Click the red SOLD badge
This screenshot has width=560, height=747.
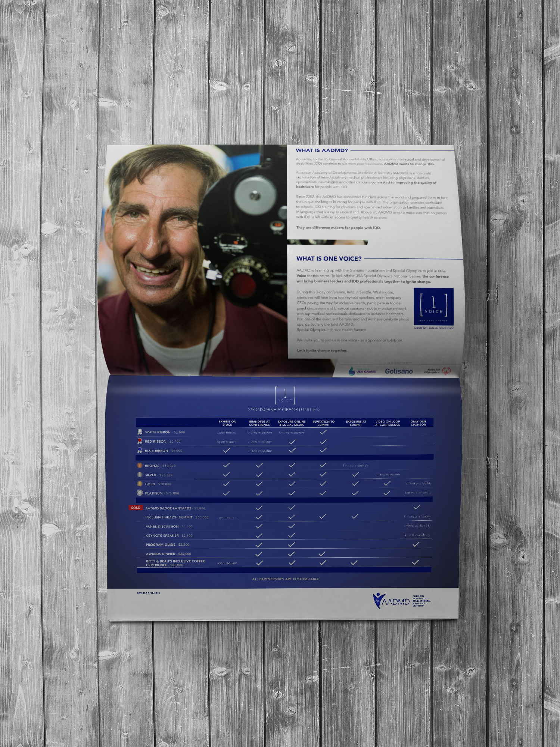[136, 508]
